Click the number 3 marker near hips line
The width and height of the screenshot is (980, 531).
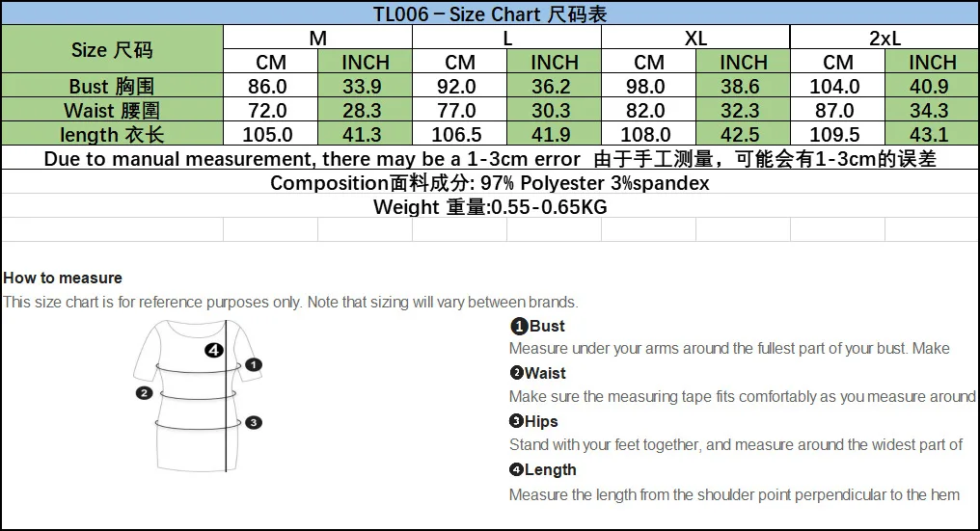[253, 422]
